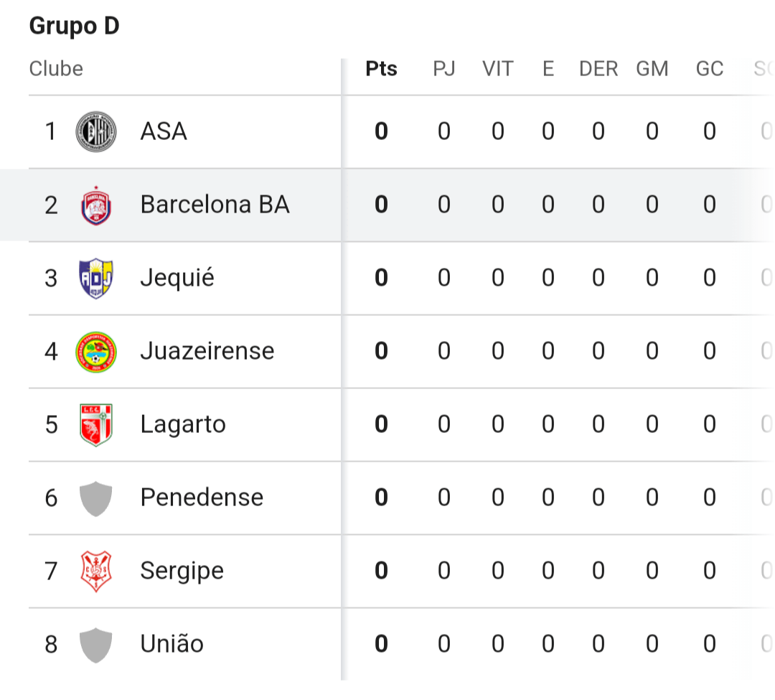The height and width of the screenshot is (700, 775).
Task: Select the PJ column header
Action: [x=444, y=69]
